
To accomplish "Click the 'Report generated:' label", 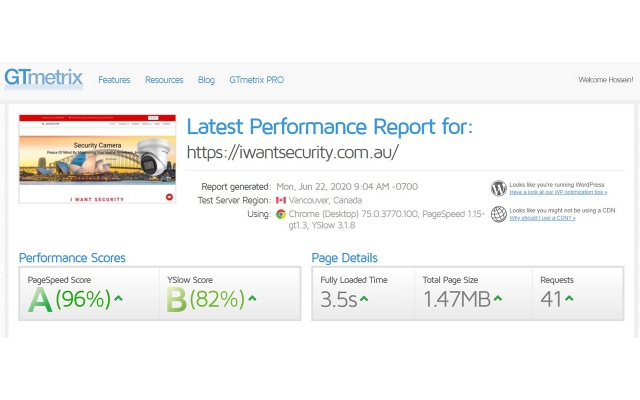I will tap(236, 187).
